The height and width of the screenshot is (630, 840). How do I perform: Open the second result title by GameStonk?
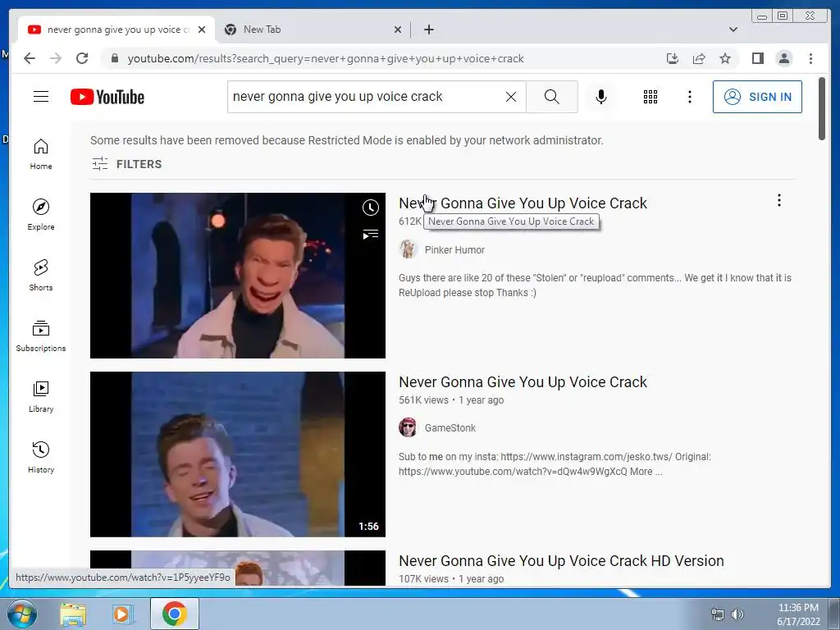tap(523, 382)
